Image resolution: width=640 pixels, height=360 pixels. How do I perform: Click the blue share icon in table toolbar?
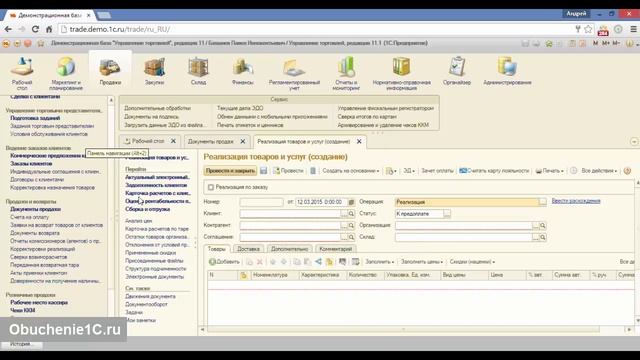(318, 262)
